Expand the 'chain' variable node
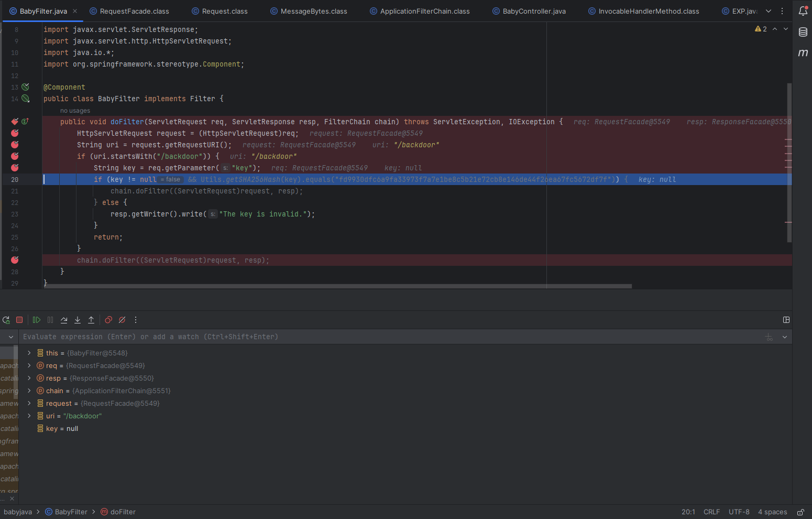This screenshot has width=812, height=519. [x=29, y=391]
